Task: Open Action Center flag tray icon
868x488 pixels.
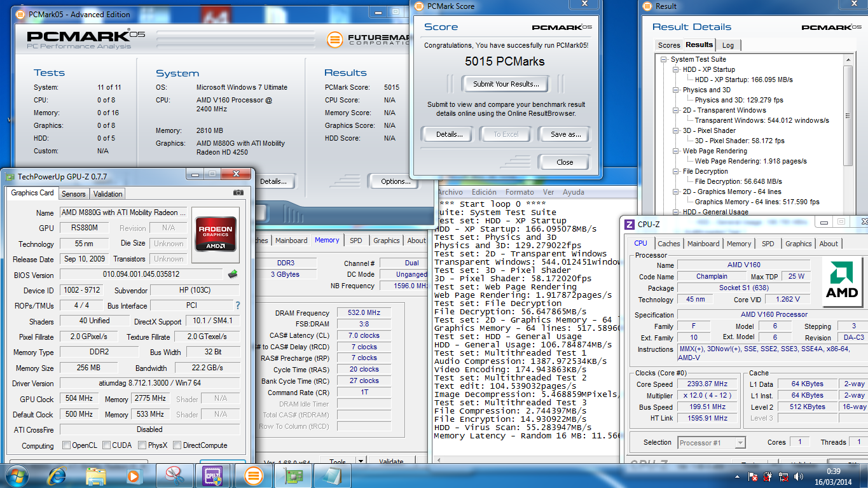Action: [753, 476]
